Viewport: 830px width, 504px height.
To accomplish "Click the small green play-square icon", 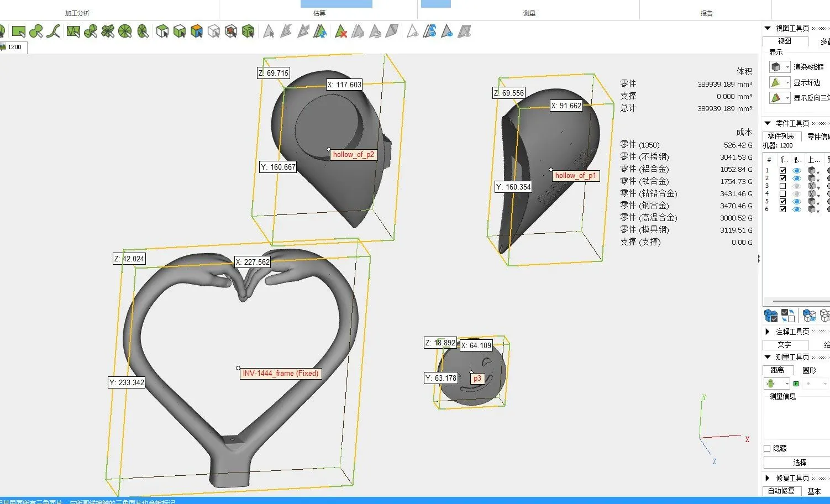I will [796, 384].
